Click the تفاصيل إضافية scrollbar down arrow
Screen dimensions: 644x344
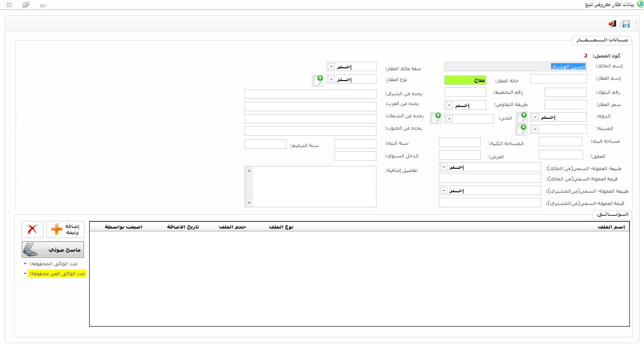pyautogui.click(x=249, y=203)
